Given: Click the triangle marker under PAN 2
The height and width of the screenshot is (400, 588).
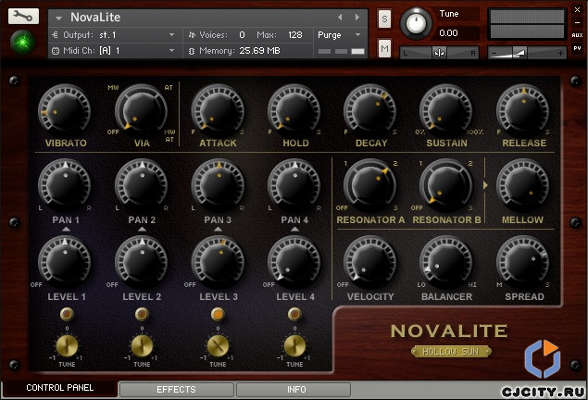Looking at the screenshot, I should pos(142,229).
